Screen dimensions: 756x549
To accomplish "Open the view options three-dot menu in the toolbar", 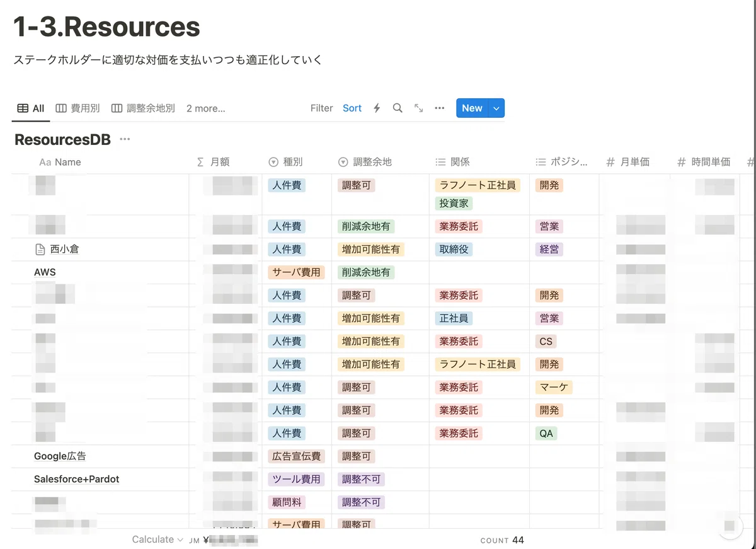I will 440,108.
